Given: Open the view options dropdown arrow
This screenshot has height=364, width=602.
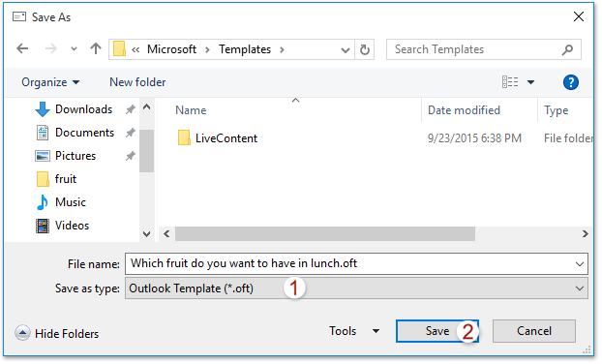Looking at the screenshot, I should tap(531, 82).
